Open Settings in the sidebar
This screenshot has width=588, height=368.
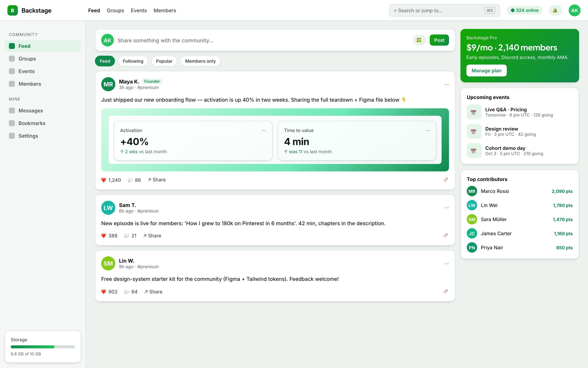coord(43,136)
